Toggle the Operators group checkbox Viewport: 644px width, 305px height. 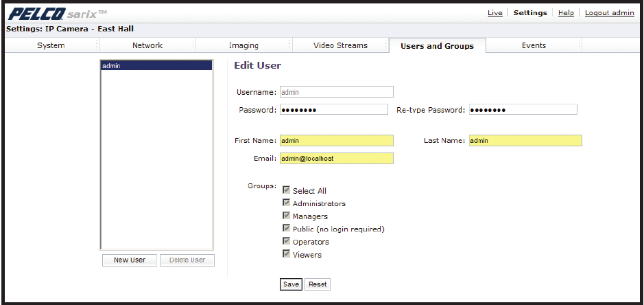tap(287, 241)
